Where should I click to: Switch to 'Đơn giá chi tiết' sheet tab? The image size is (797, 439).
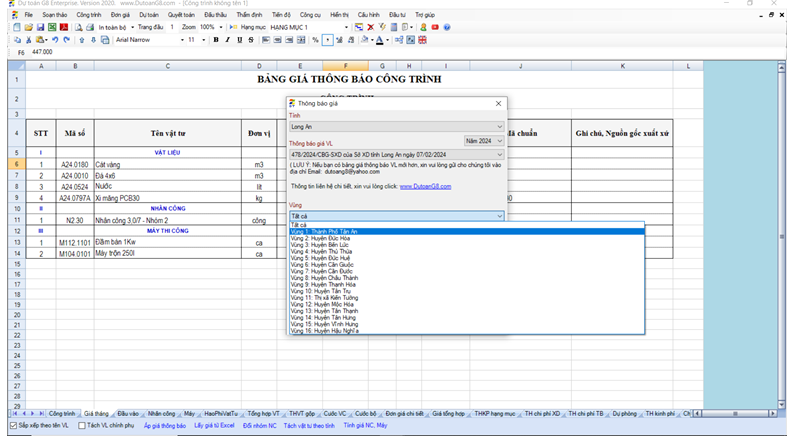pyautogui.click(x=405, y=414)
